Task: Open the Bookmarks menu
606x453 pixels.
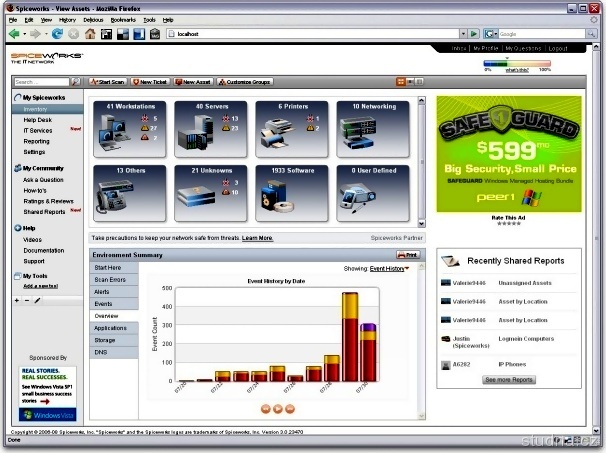Action: click(123, 20)
